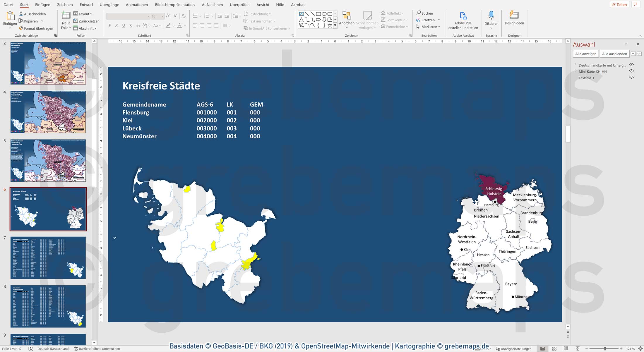Click the Ausschneiden scissors icon

click(21, 13)
